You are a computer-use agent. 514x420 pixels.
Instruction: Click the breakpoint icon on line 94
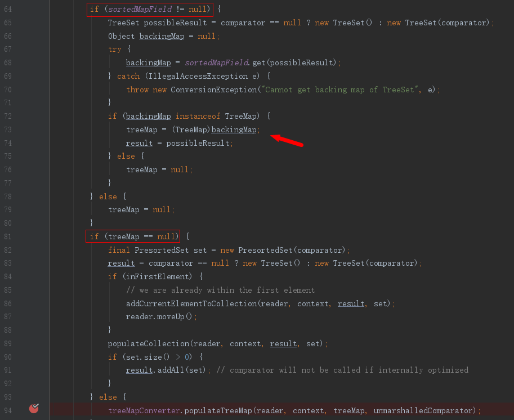point(34,408)
